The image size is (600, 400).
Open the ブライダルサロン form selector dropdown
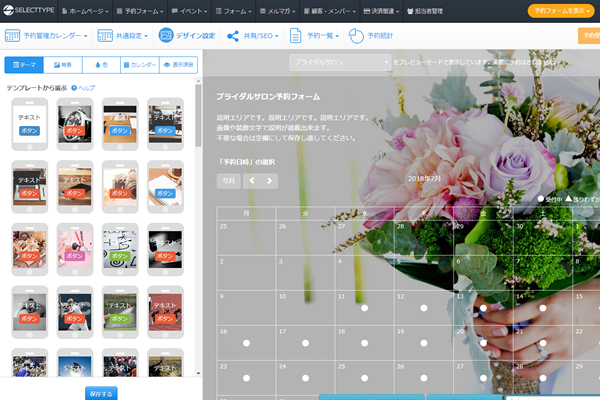[340, 62]
